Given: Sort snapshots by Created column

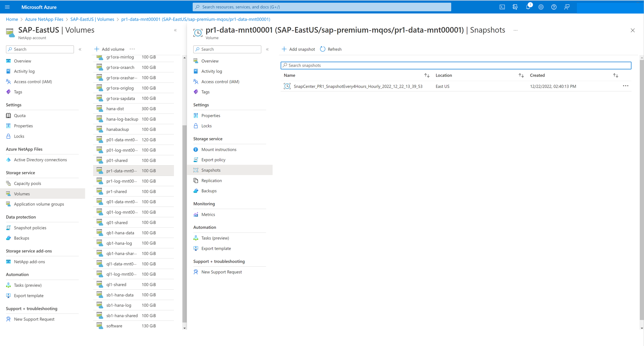Looking at the screenshot, I should [615, 75].
